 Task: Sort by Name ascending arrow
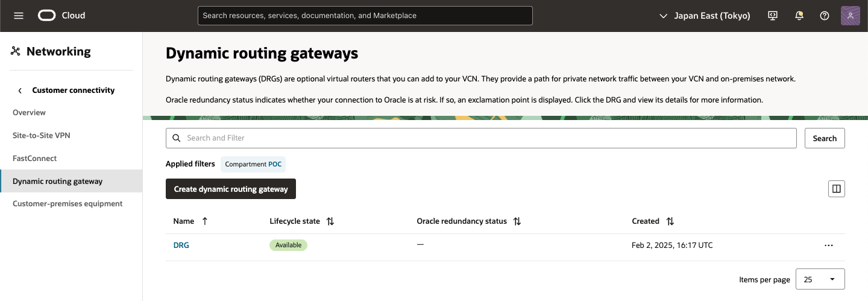tap(205, 221)
